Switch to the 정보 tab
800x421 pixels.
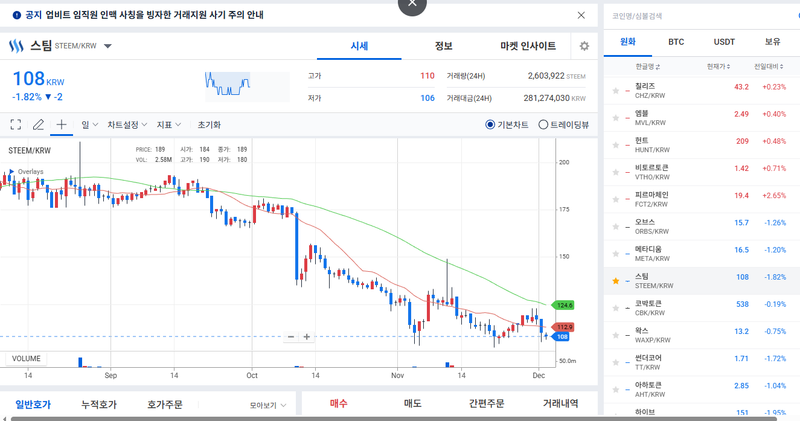click(x=443, y=46)
